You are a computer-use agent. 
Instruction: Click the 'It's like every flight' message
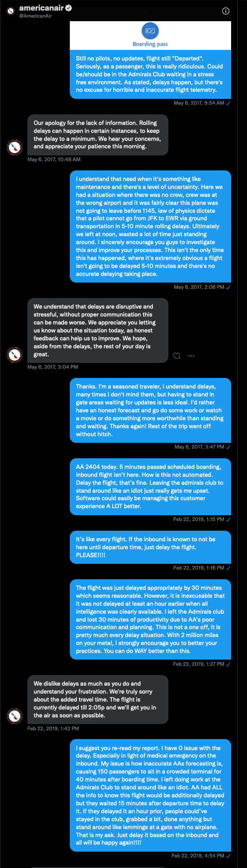point(150,547)
